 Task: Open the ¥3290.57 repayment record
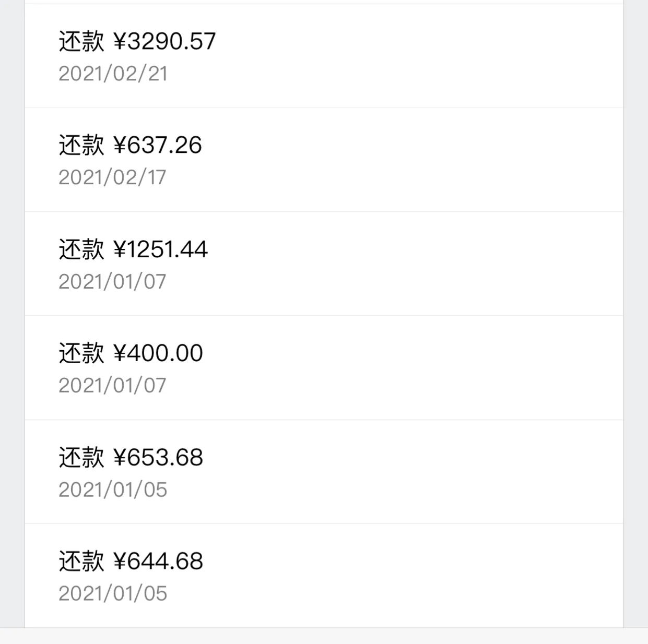324,56
